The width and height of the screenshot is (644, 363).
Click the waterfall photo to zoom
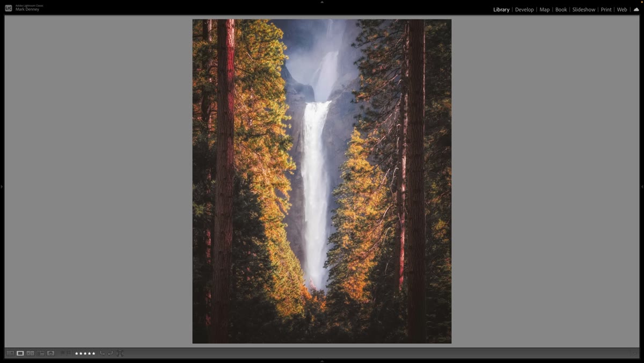pos(322,181)
